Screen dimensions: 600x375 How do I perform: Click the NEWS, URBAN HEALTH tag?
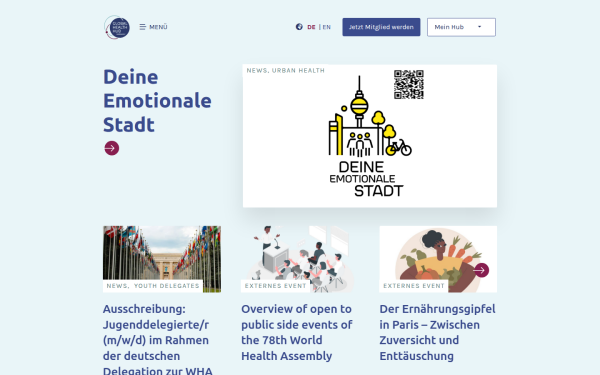tap(285, 70)
